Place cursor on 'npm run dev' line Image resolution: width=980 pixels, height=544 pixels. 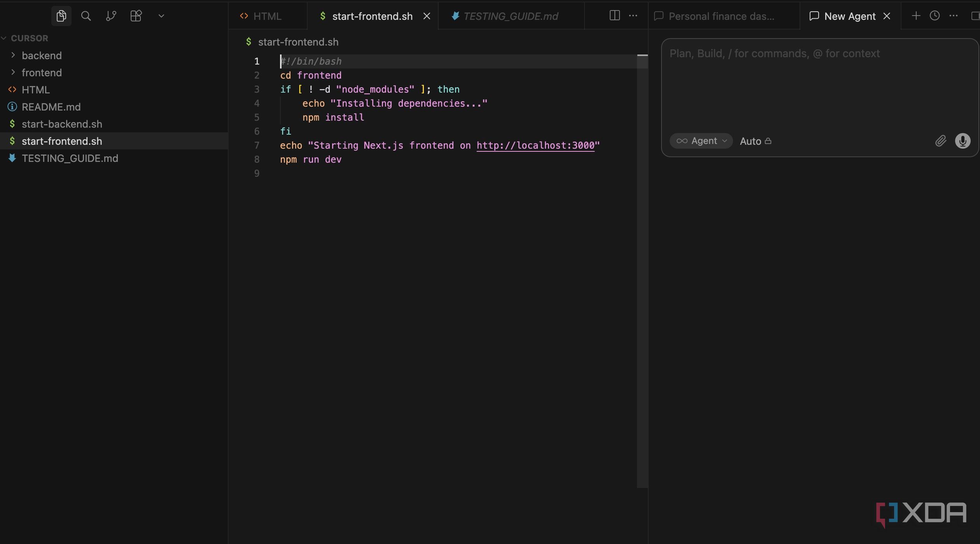pyautogui.click(x=311, y=159)
